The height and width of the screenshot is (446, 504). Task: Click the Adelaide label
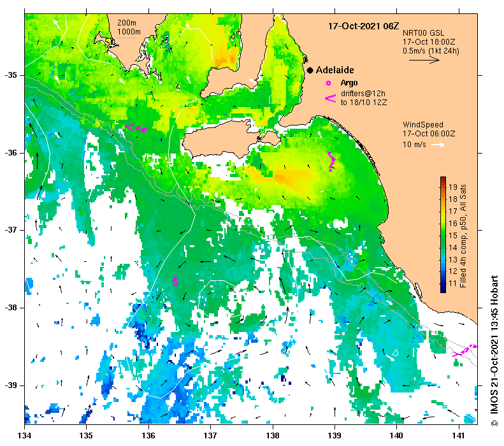[335, 70]
